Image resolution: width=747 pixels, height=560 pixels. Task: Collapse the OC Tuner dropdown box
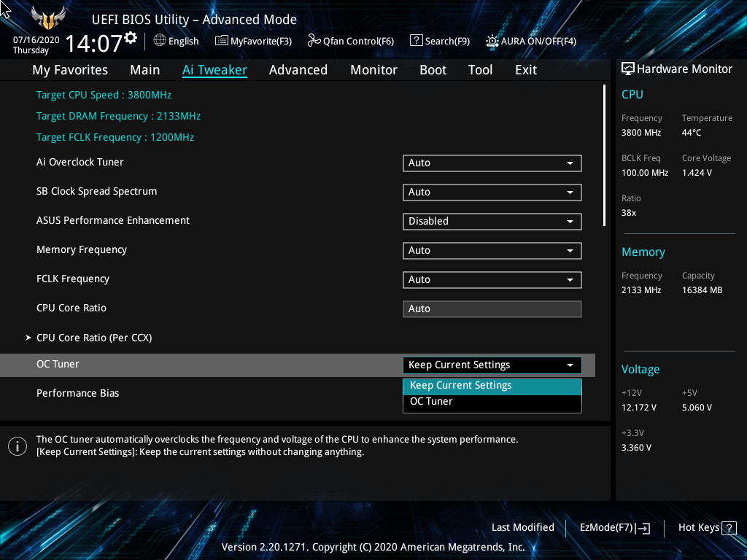[492, 365]
